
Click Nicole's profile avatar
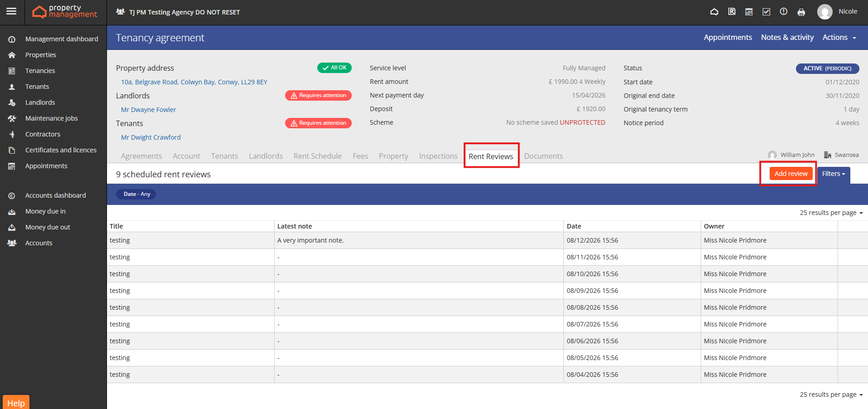[824, 12]
